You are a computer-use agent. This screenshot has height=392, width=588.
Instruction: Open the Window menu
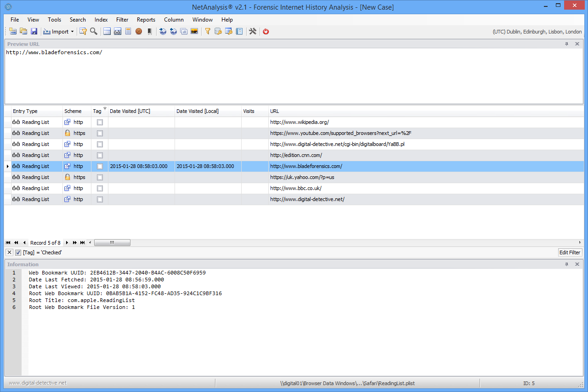[203, 20]
